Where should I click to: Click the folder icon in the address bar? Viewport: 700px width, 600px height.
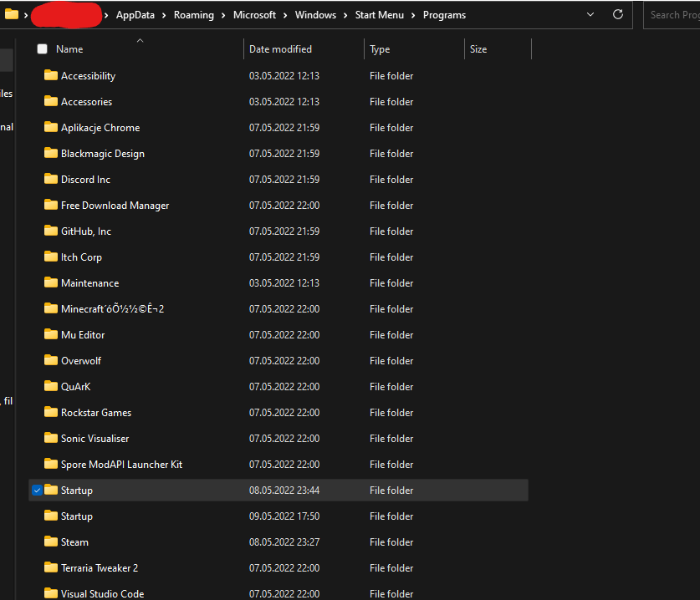pyautogui.click(x=12, y=14)
